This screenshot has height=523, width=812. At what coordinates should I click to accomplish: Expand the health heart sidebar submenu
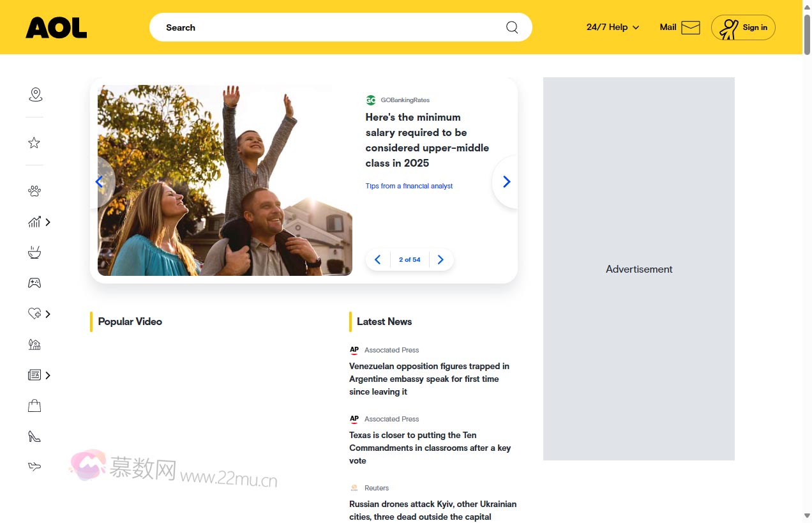48,314
